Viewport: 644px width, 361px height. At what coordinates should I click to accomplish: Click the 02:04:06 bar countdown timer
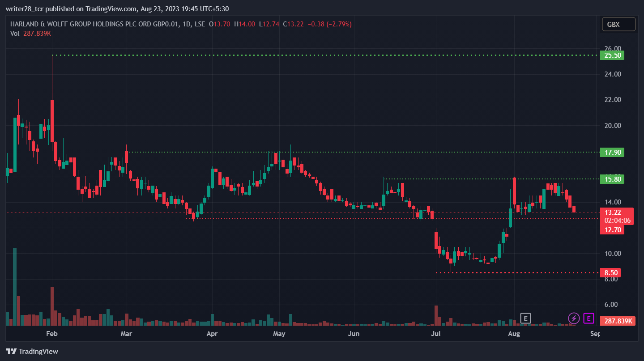(x=617, y=221)
